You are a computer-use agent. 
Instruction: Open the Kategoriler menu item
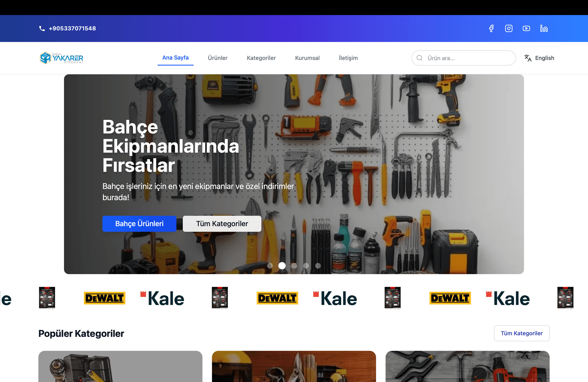[261, 58]
